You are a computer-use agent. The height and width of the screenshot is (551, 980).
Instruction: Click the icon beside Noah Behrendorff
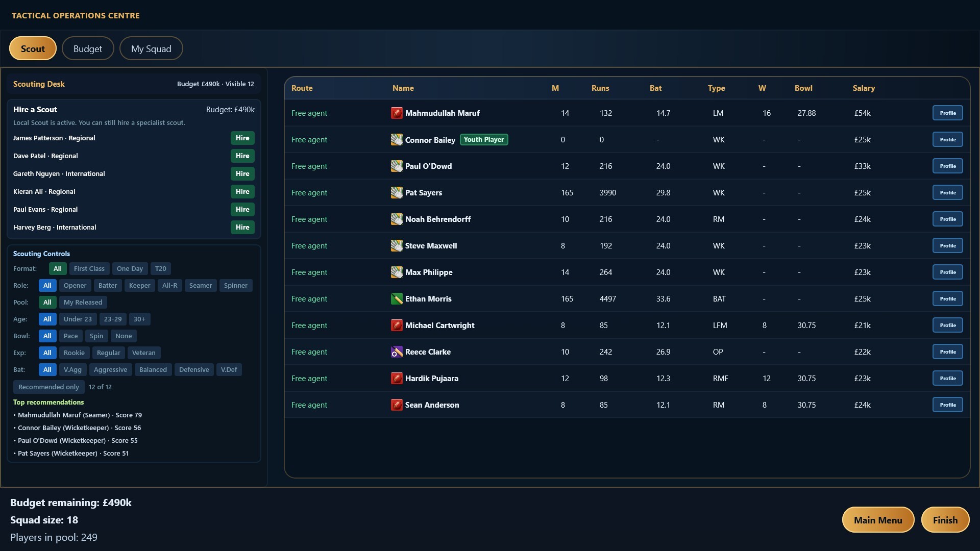coord(397,219)
